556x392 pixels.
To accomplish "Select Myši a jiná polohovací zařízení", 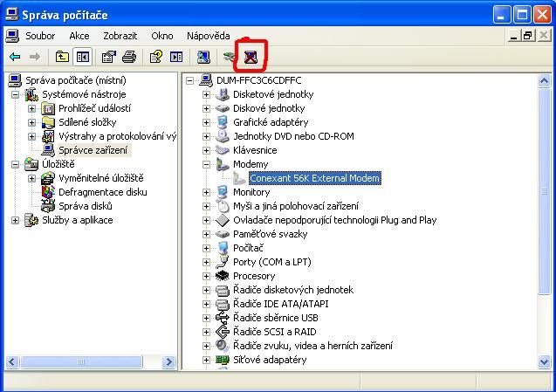I will (296, 206).
